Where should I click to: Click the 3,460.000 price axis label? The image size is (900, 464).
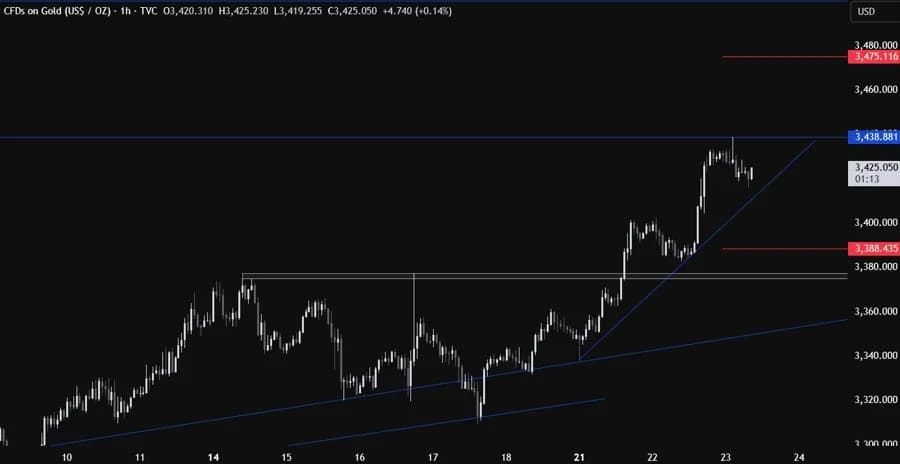coord(873,90)
